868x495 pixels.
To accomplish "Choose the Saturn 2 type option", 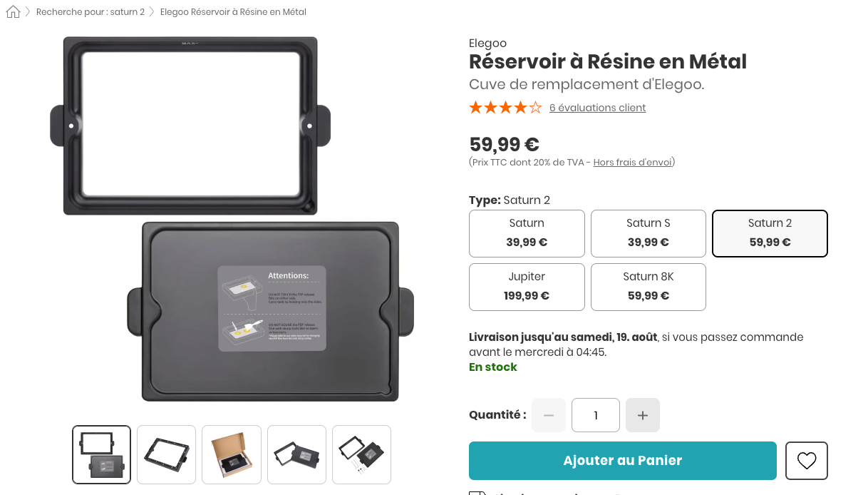I will pos(770,233).
